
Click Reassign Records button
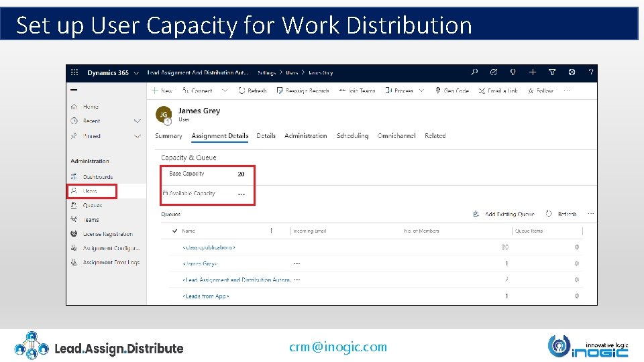coord(303,90)
